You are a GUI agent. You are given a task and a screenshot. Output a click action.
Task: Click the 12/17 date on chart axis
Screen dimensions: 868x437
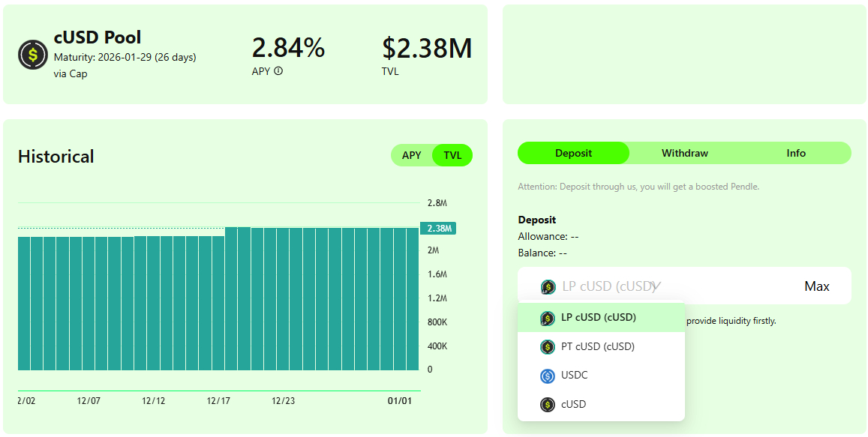[x=218, y=401]
